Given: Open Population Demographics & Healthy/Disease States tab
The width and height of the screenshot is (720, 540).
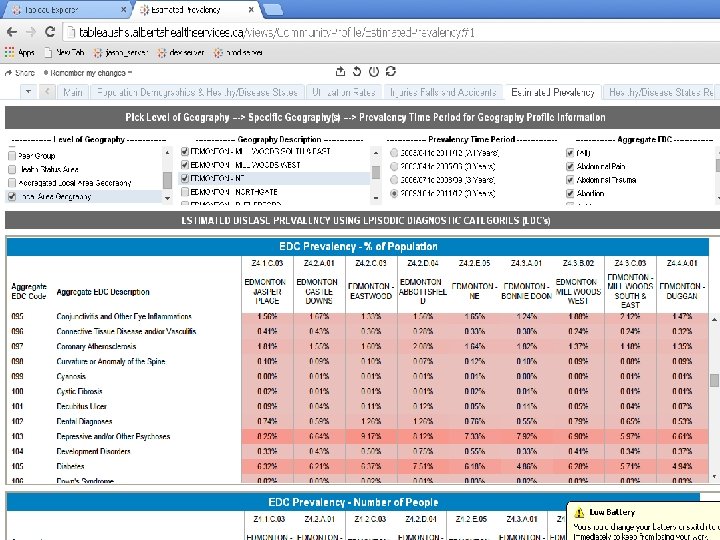Looking at the screenshot, I should [197, 92].
